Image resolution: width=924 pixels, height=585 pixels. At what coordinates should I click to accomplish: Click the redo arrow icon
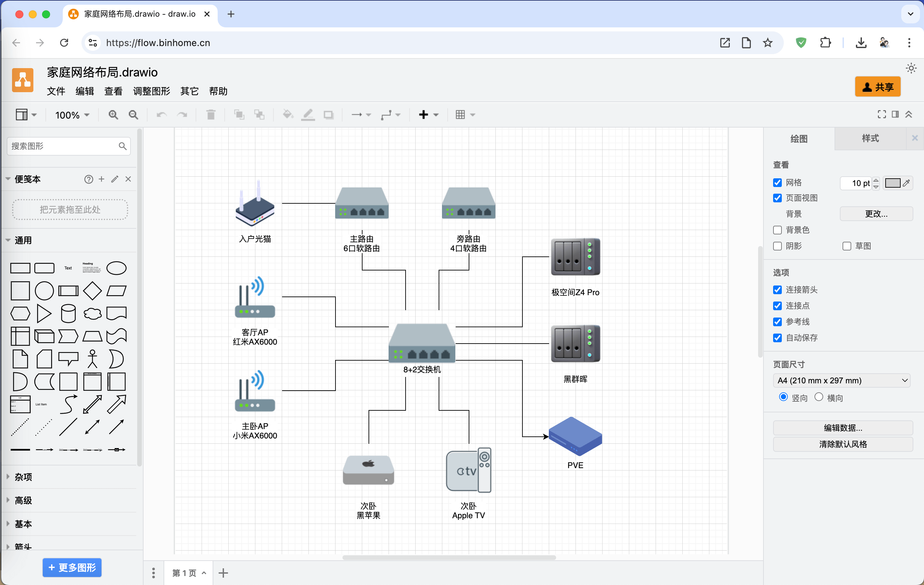pyautogui.click(x=182, y=115)
